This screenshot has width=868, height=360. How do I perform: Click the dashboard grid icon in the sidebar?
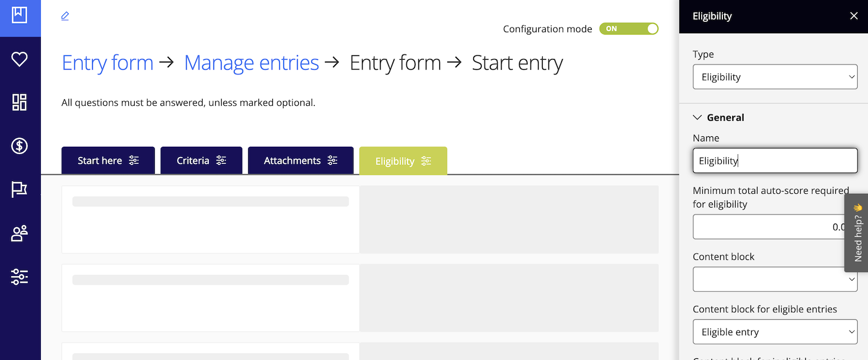click(x=20, y=102)
